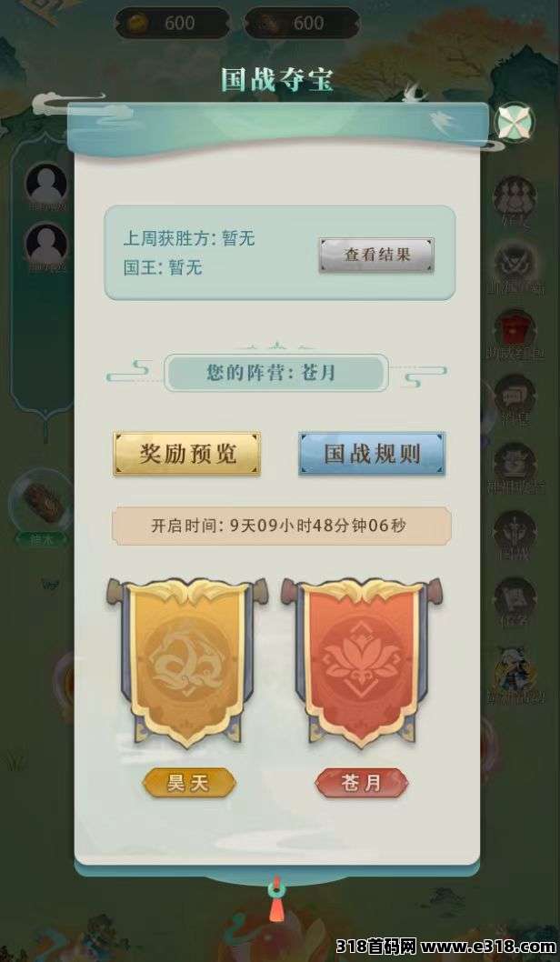
Task: Open the 国战规则 rules
Action: 372,454
